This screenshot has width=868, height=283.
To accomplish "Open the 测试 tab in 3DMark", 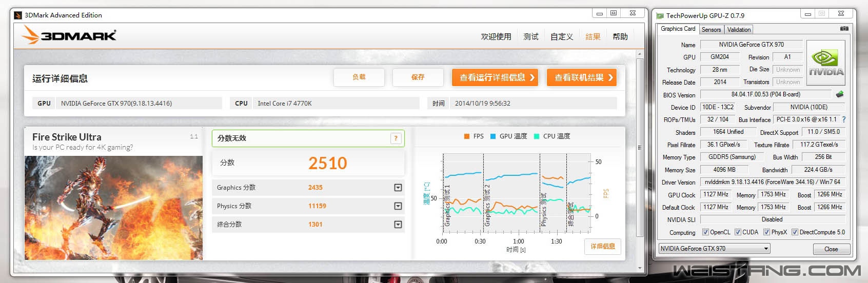I will pyautogui.click(x=531, y=36).
